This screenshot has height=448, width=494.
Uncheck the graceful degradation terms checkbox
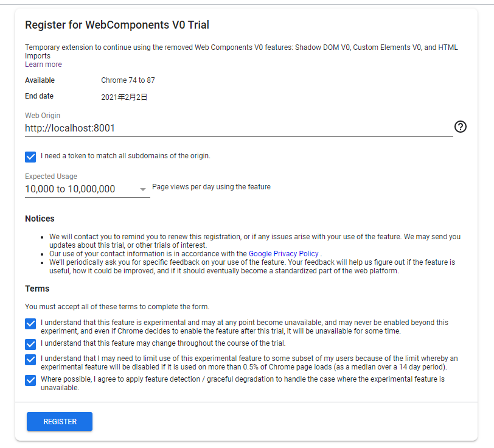[30, 379]
